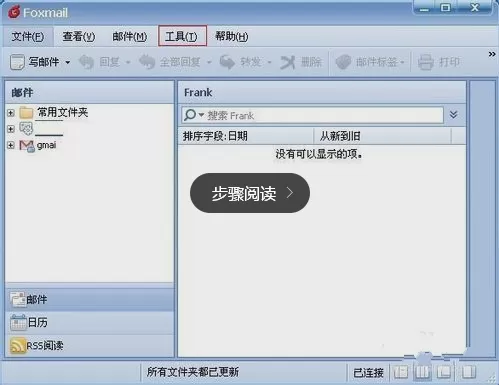
Task: Click the 回复 reply icon
Action: tap(86, 62)
